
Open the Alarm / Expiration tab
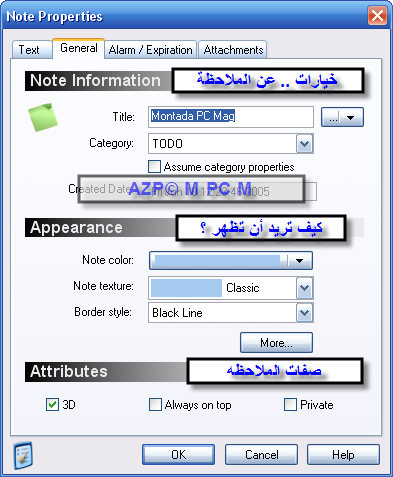[151, 50]
